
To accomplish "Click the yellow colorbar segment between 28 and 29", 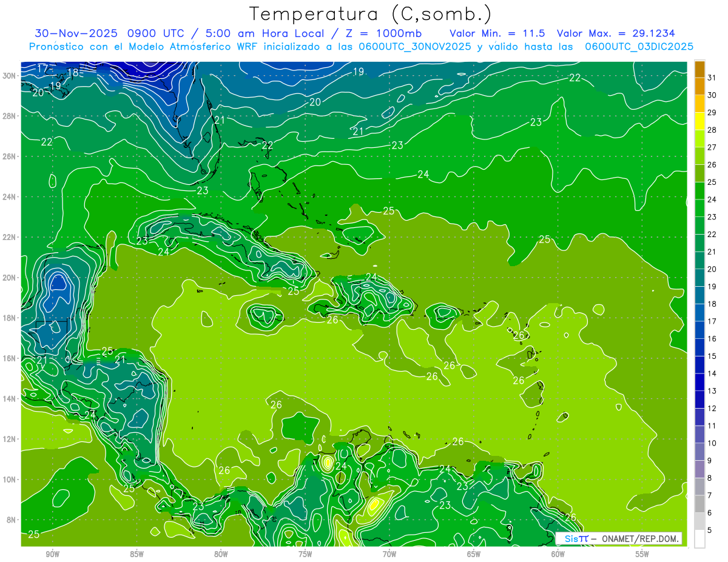I will pyautogui.click(x=699, y=122).
